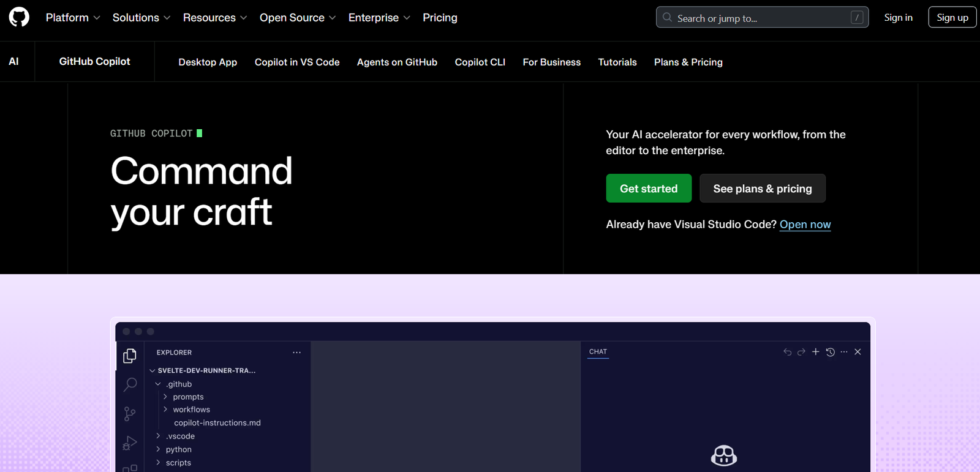Open Source Control icon in activity bar

click(130, 414)
